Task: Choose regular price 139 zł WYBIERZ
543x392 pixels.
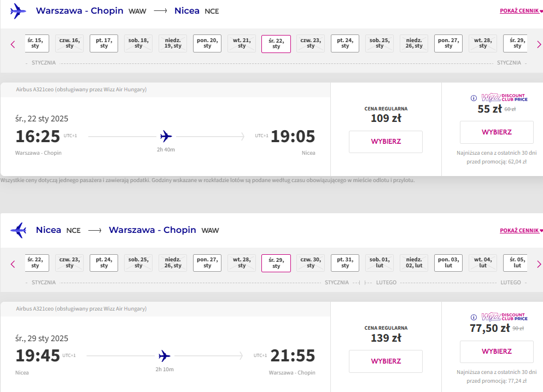Action: click(x=386, y=361)
